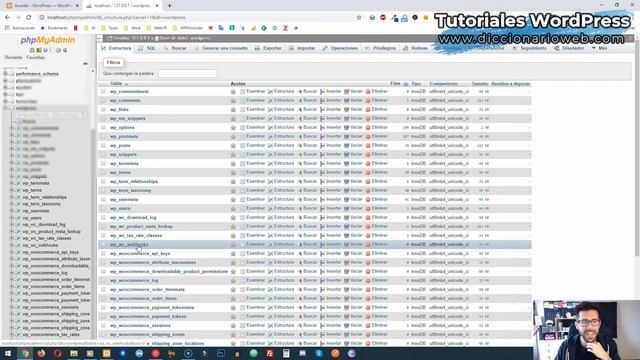This screenshot has height=360, width=640.
Task: Expand wp_woocommerce_sessions in sidebar tree
Action: click(12, 307)
